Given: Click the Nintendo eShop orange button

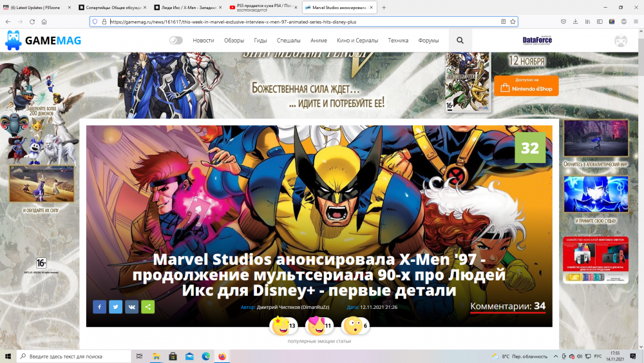Looking at the screenshot, I should pyautogui.click(x=526, y=86).
